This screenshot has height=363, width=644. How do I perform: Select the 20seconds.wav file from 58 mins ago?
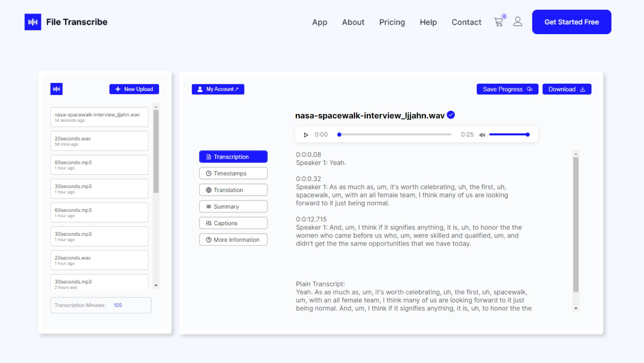(x=99, y=141)
